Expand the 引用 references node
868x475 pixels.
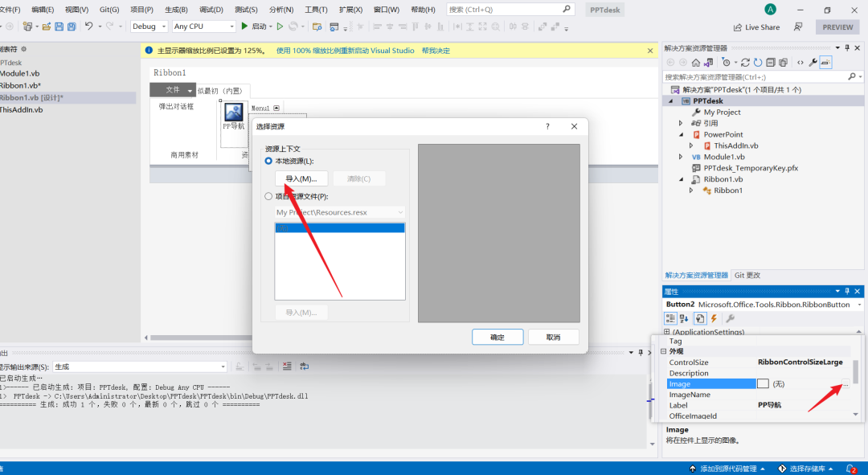681,124
